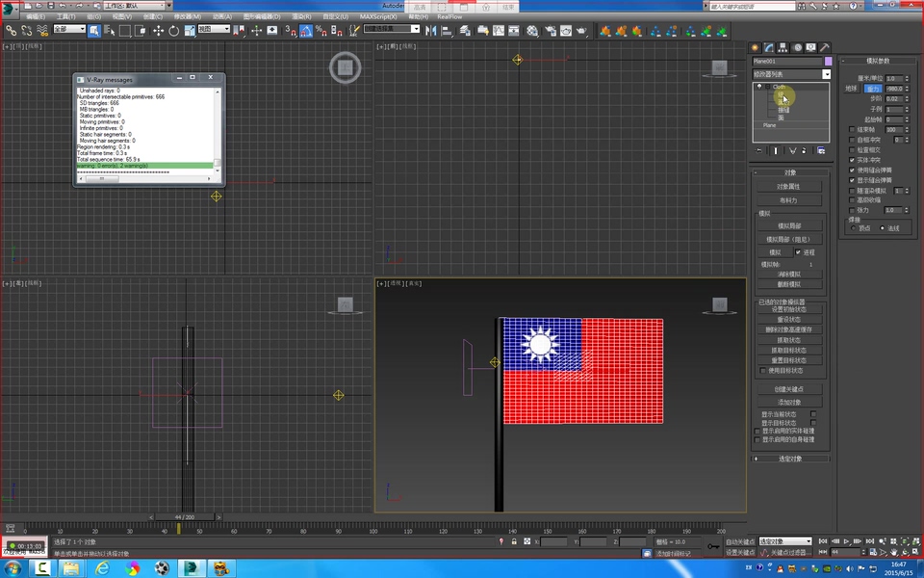Choose the Select and Rotate tool
924x578 pixels.
[x=174, y=31]
